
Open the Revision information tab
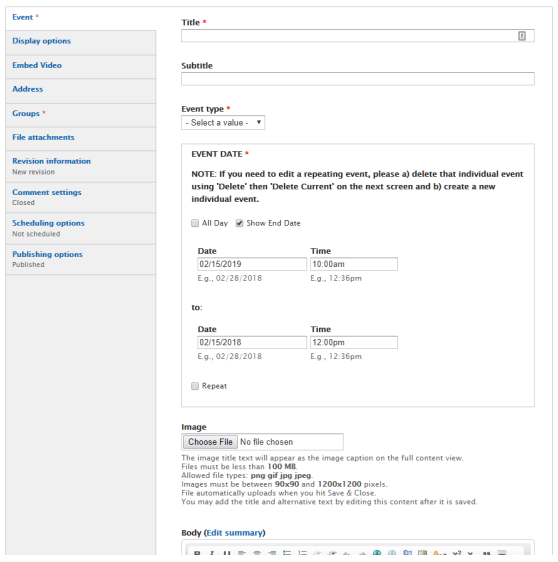pos(81,166)
